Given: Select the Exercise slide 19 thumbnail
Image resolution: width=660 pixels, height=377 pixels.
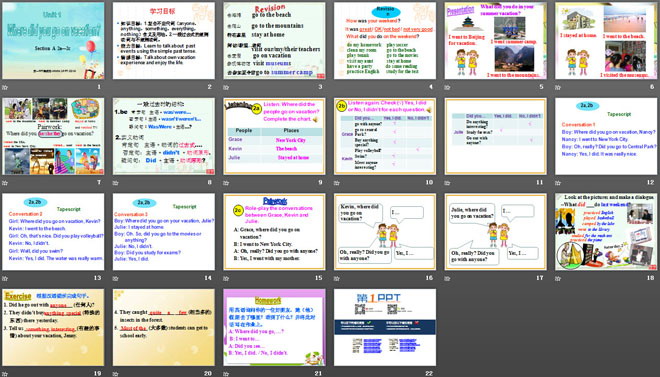Looking at the screenshot, I should [53, 327].
